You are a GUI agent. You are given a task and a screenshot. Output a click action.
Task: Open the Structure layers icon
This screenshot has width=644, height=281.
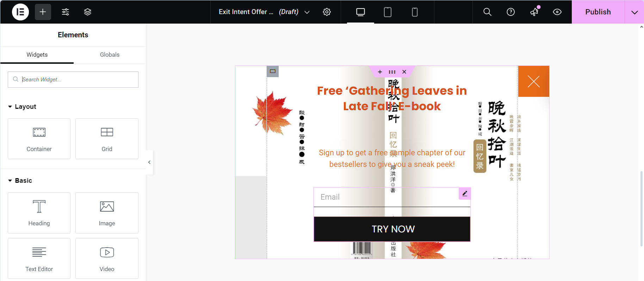click(88, 12)
